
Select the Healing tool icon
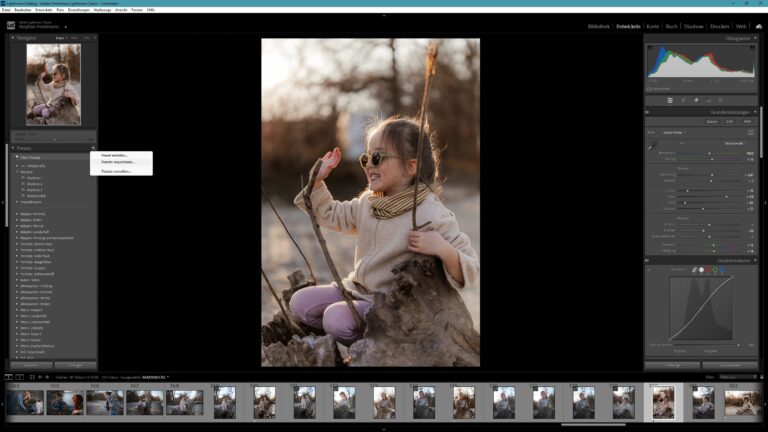696,100
